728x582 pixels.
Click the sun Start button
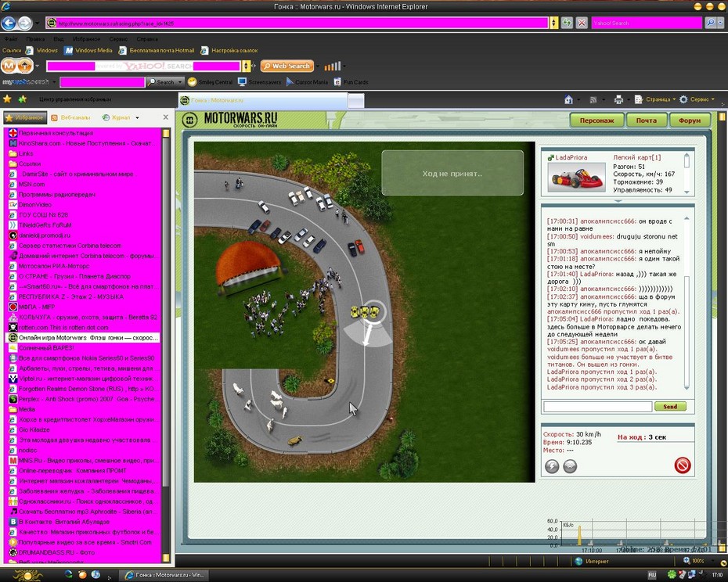click(x=27, y=575)
